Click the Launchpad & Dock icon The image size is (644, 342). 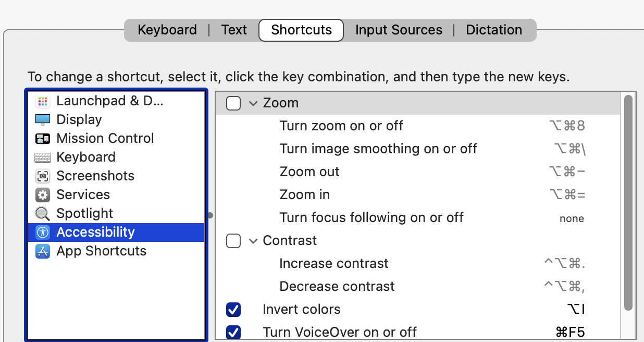pos(43,101)
